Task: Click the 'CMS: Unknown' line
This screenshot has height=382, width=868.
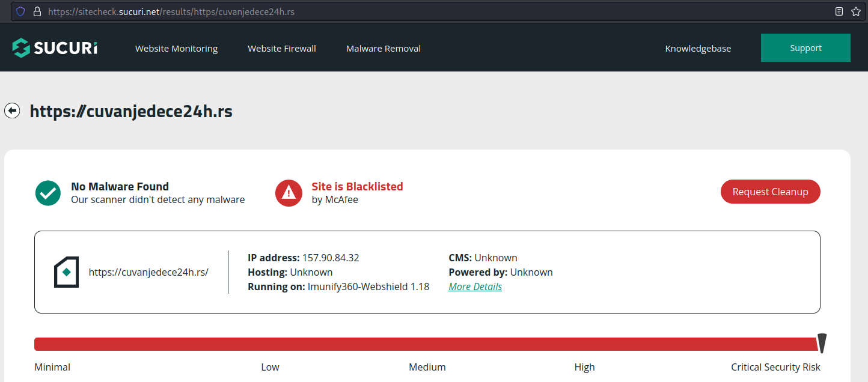Action: [x=483, y=258]
